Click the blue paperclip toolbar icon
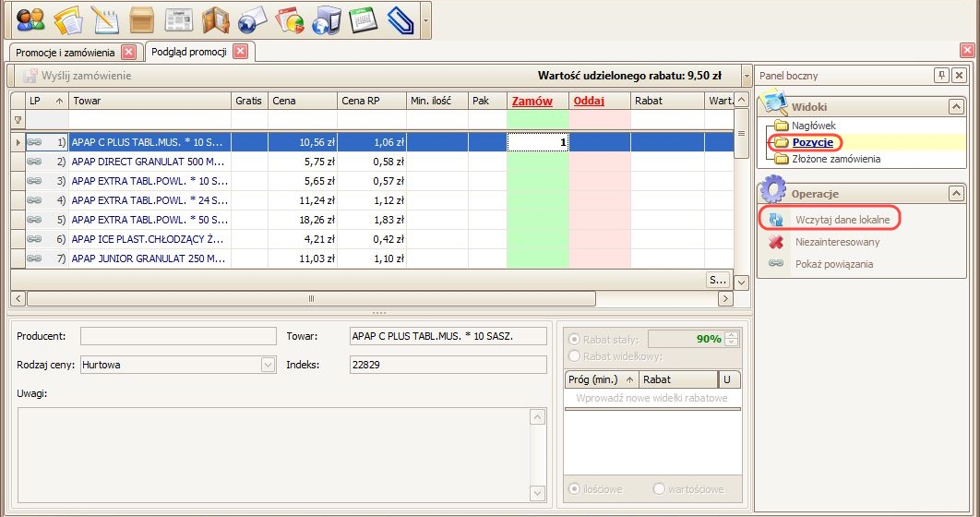980x517 pixels. 400,19
